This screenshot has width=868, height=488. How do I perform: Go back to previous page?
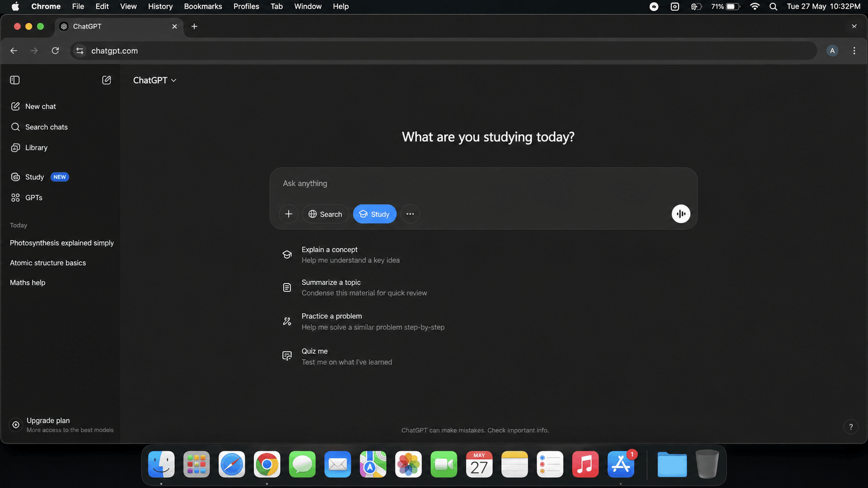coord(14,50)
